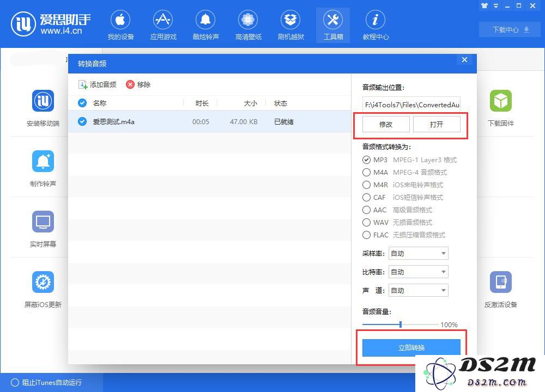545x392 pixels.
Task: Click the i4 爱思助手 logo
Action: click(x=51, y=24)
